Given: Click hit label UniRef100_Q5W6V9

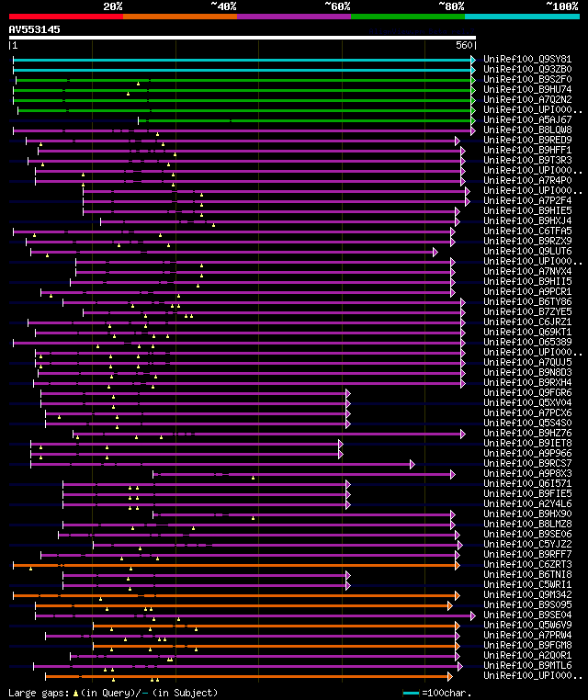Looking at the screenshot, I should (x=527, y=625).
